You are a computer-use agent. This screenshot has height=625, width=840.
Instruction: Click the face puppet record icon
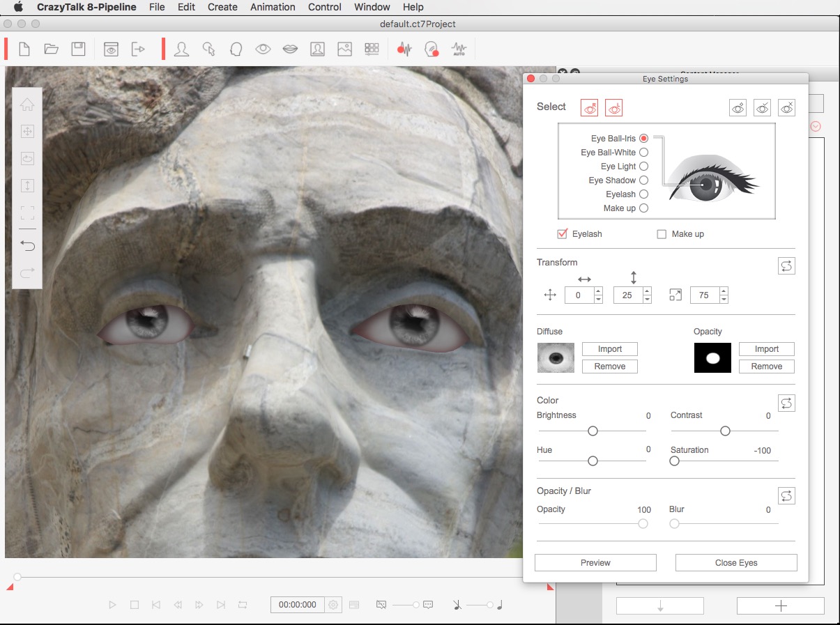432,49
